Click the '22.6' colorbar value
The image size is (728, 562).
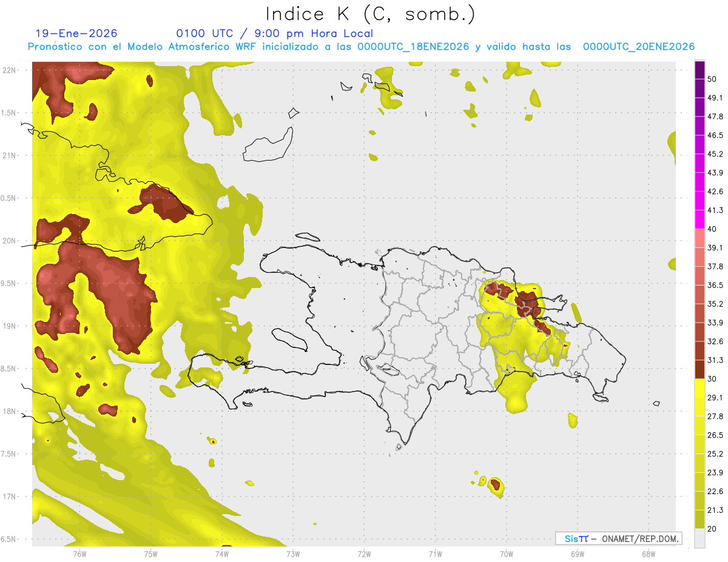(715, 491)
